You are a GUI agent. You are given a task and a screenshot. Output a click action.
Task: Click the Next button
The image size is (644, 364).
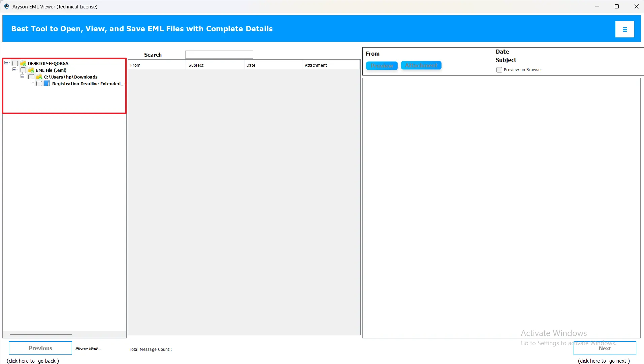(x=605, y=348)
